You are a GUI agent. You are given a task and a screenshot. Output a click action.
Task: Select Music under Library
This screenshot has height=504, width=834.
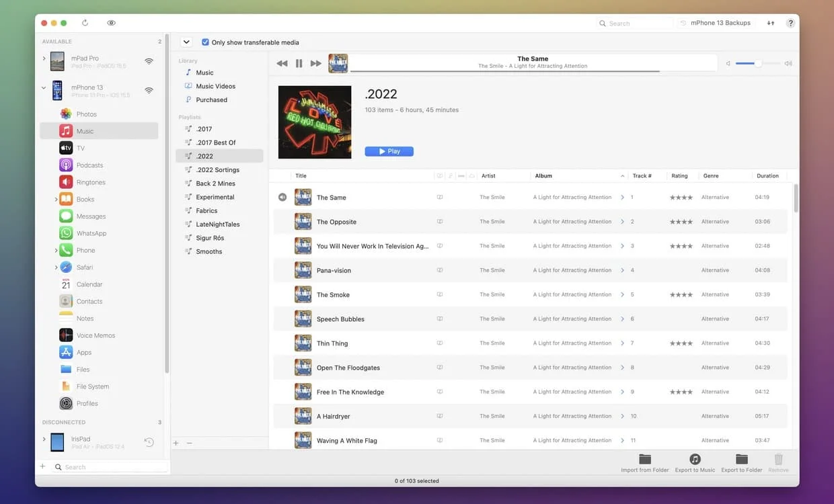[x=204, y=73]
